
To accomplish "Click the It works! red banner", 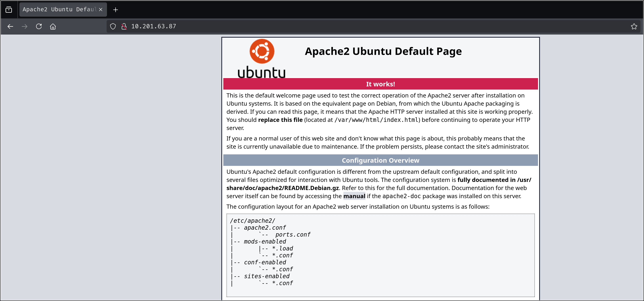I will (380, 84).
